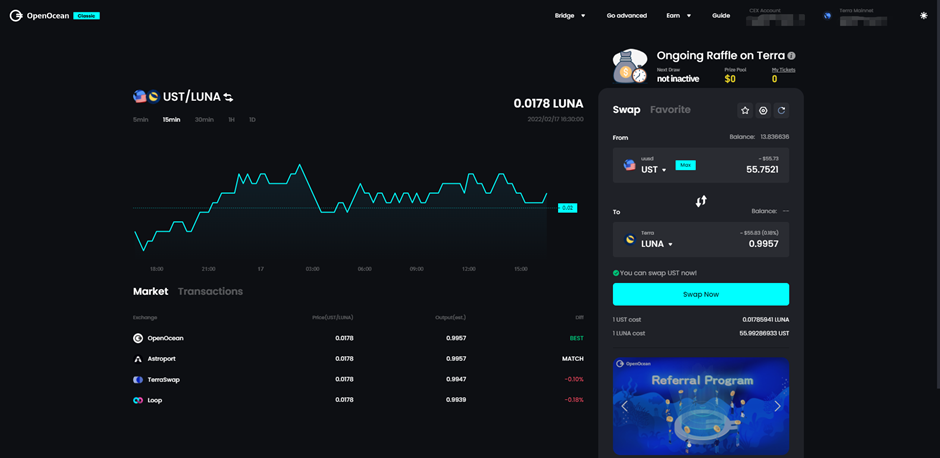Open the My Tickets link
This screenshot has width=940, height=458.
point(783,70)
